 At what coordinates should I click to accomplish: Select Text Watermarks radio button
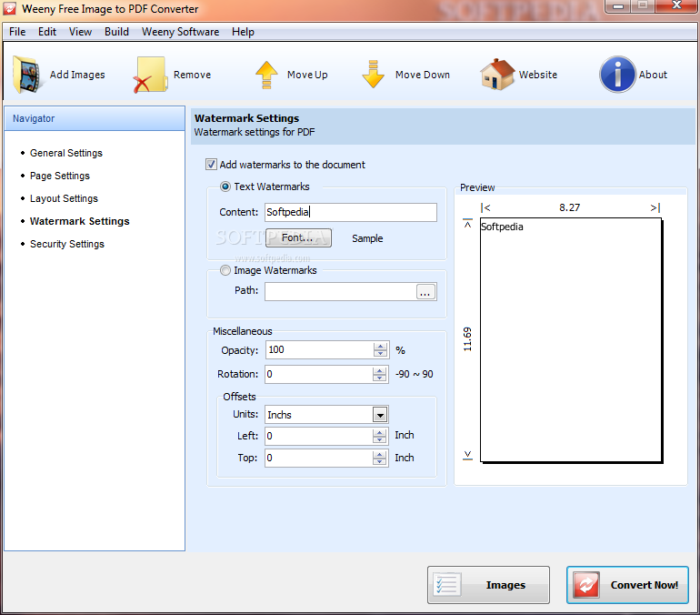225,187
